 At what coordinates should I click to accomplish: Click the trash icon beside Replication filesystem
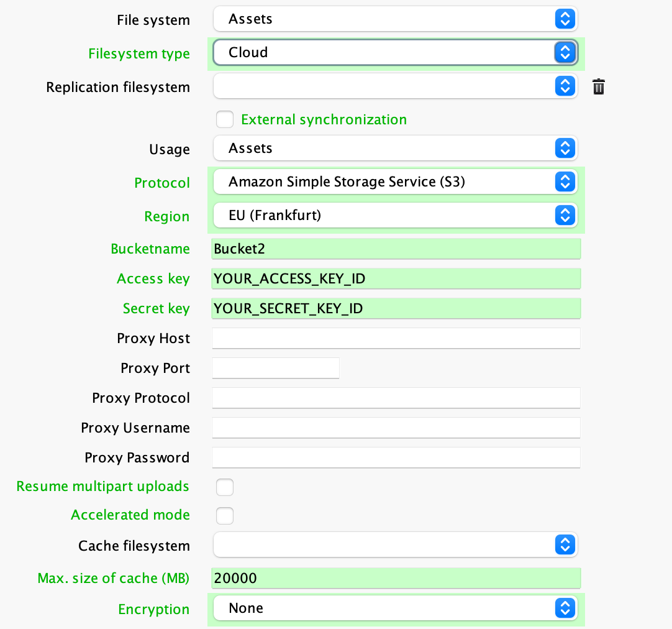[598, 87]
